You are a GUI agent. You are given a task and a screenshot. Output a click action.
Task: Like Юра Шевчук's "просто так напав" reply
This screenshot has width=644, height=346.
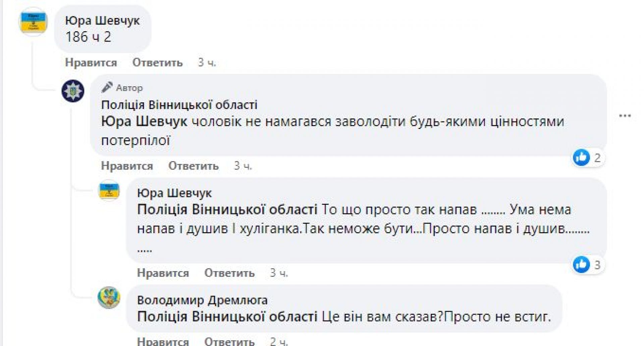point(163,273)
